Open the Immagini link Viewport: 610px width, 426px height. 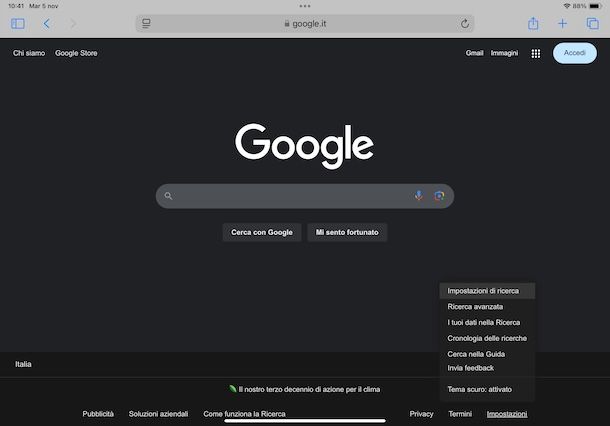(x=504, y=53)
